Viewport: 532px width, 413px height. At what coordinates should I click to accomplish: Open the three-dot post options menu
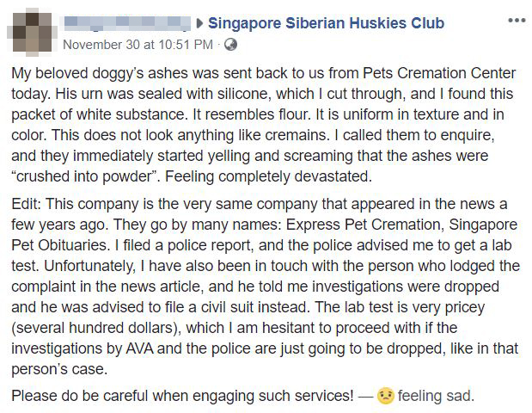pos(516,19)
